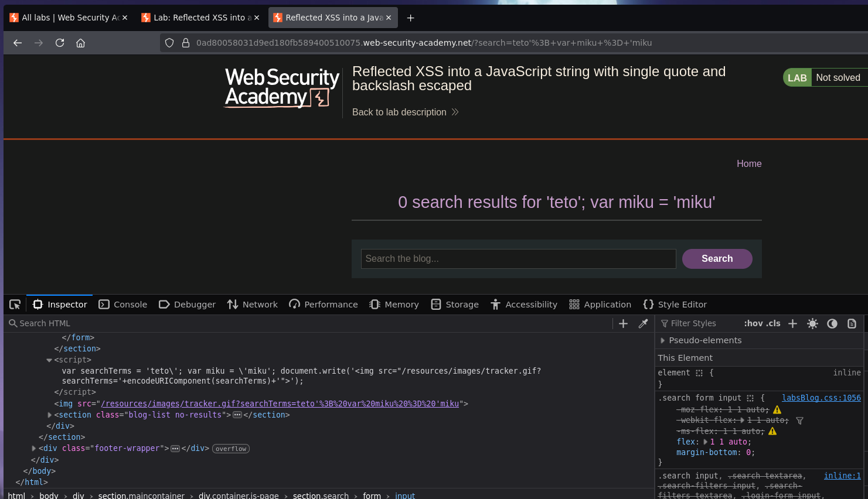This screenshot has width=868, height=499.
Task: Click the selector highlighter icon for element rule
Action: pyautogui.click(x=699, y=373)
